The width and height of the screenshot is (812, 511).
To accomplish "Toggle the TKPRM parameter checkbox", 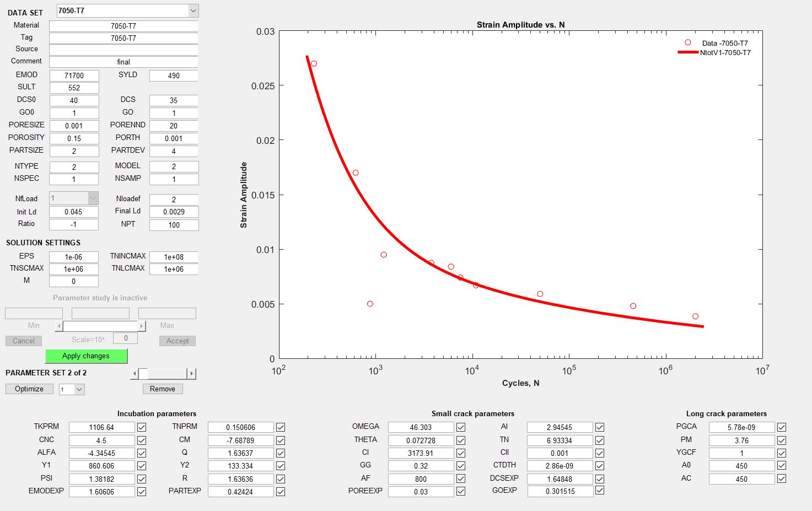I will 141,427.
